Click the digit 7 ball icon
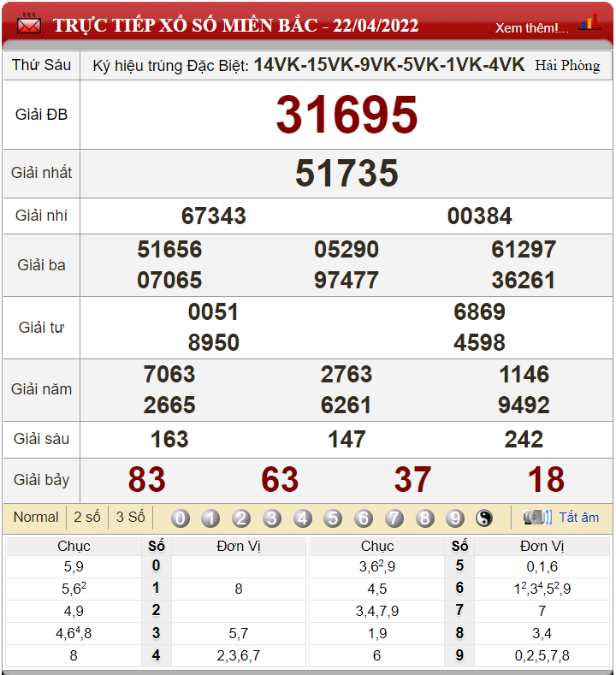The width and height of the screenshot is (616, 675). (x=394, y=518)
